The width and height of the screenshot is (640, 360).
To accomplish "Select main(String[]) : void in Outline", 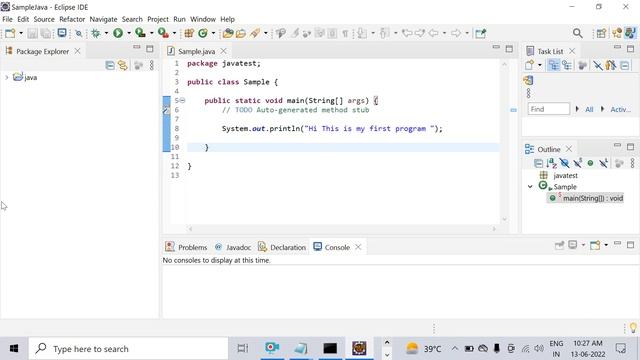I will pyautogui.click(x=593, y=198).
